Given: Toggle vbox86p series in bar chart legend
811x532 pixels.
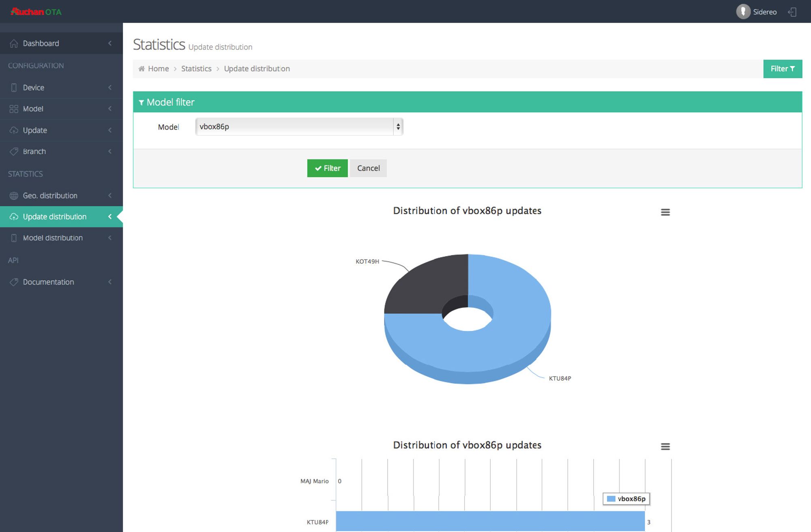Looking at the screenshot, I should (x=626, y=499).
